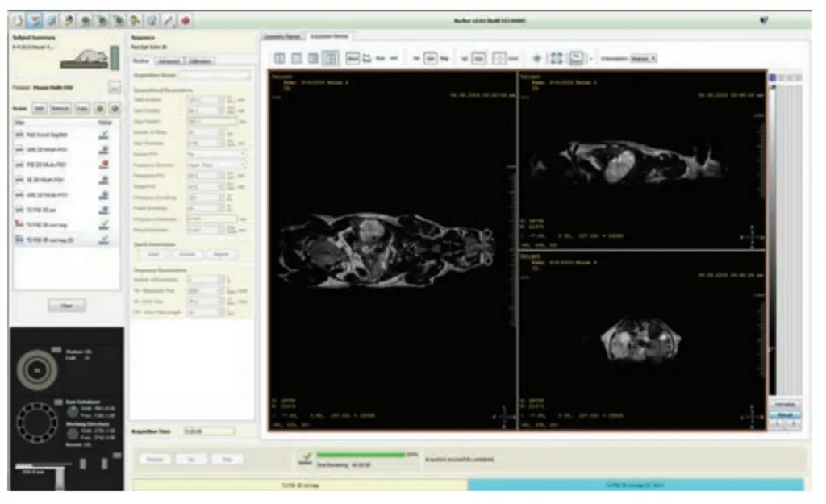Image resolution: width=826 pixels, height=504 pixels.
Task: Click the top-right image pane in the viewer
Action: click(x=642, y=160)
